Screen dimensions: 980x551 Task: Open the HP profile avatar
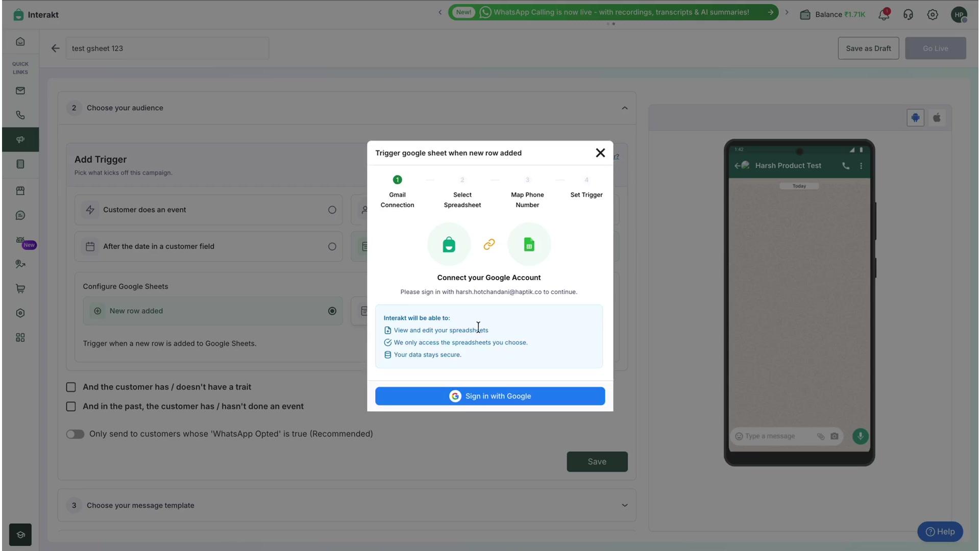(x=959, y=15)
